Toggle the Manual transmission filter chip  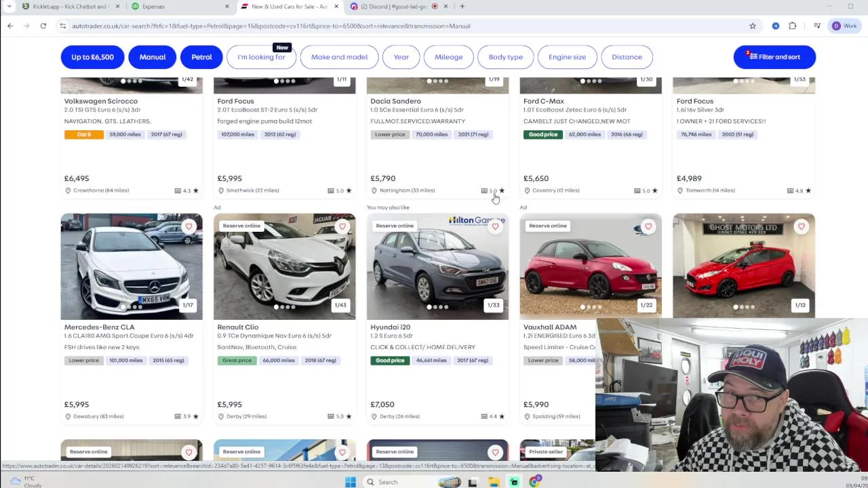pyautogui.click(x=153, y=57)
